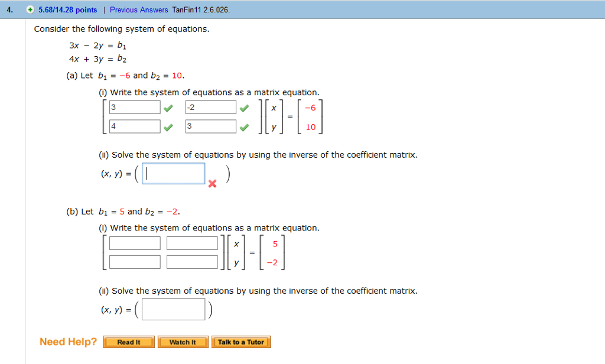Click the red X below the (x, y) answer box

[x=212, y=184]
